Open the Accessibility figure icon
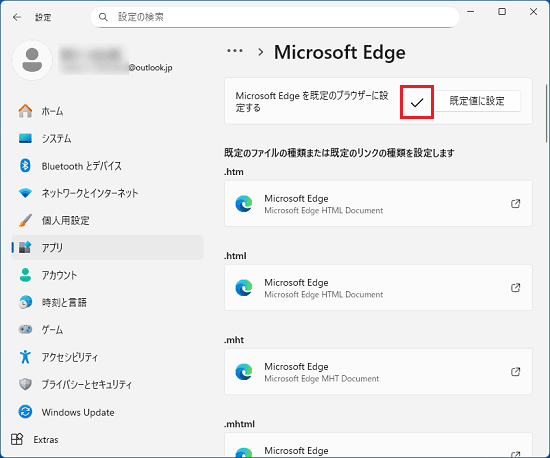The width and height of the screenshot is (550, 458). [25, 357]
